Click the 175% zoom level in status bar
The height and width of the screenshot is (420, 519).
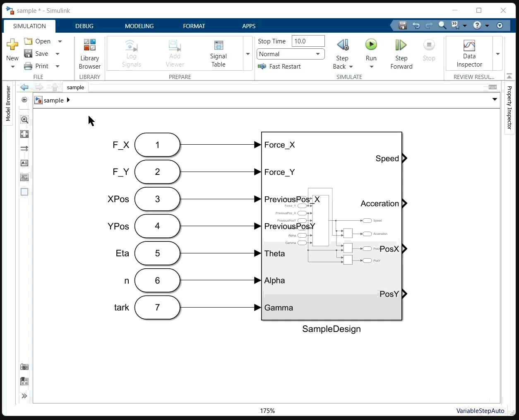[267, 410]
